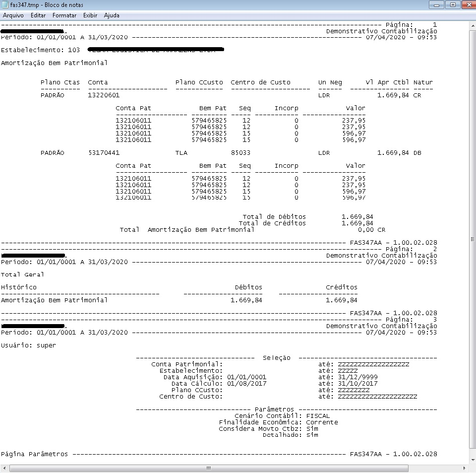Click the 'TLA' plano ccusto value
Image resolution: width=476 pixels, height=473 pixels.
pos(181,153)
